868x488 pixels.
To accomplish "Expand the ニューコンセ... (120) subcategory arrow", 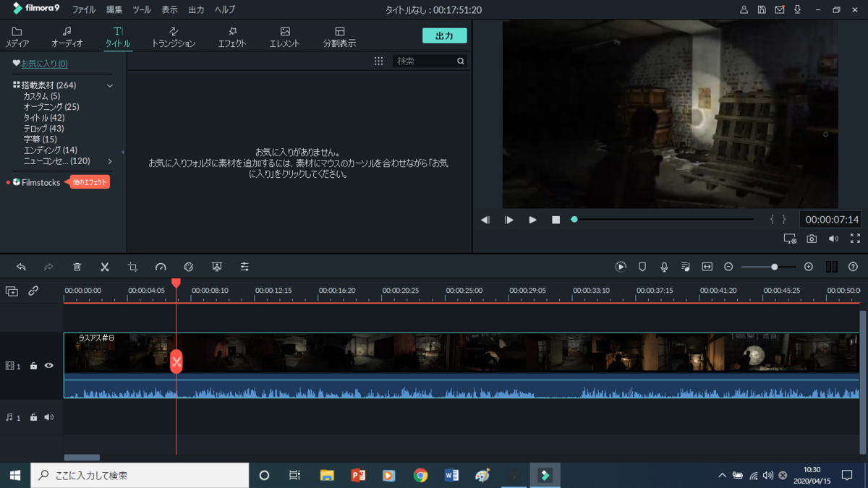I will click(110, 161).
